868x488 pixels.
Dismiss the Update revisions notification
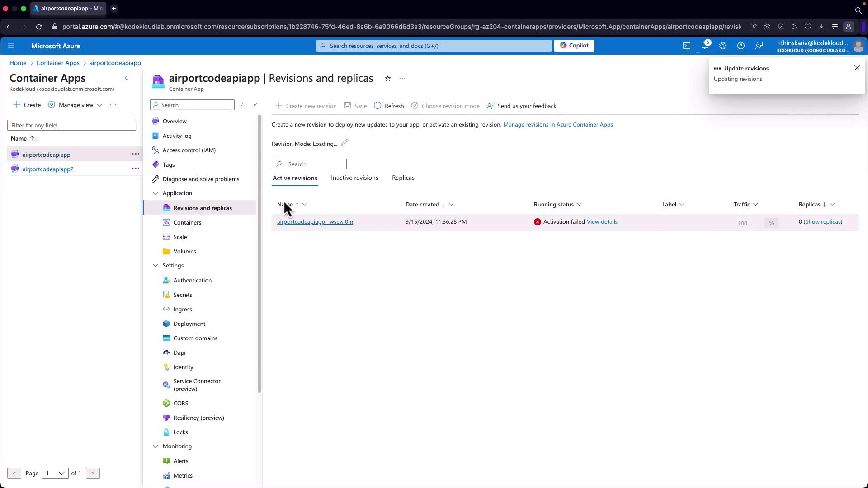coord(857,68)
